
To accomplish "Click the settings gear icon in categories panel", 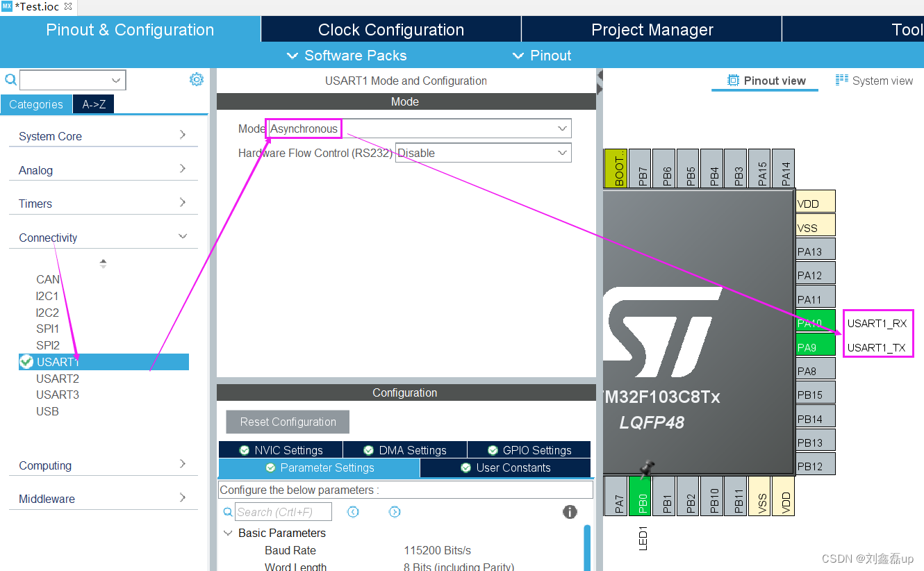I will tap(197, 79).
